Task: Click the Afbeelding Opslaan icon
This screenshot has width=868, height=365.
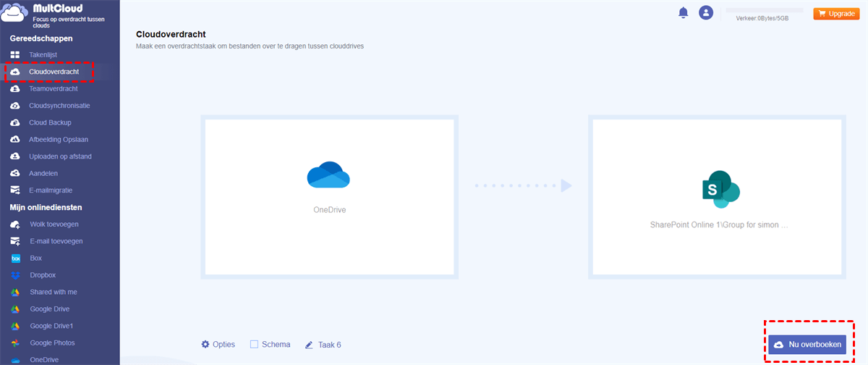Action: 15,139
